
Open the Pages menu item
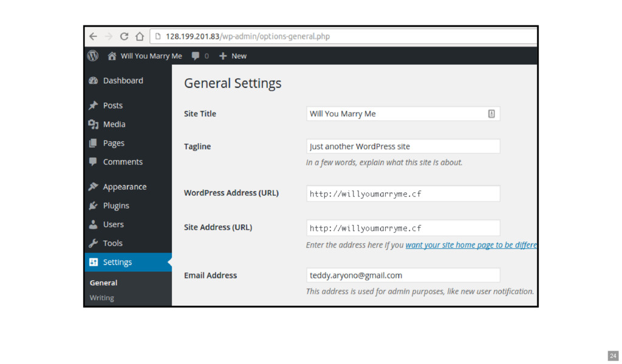pos(114,143)
